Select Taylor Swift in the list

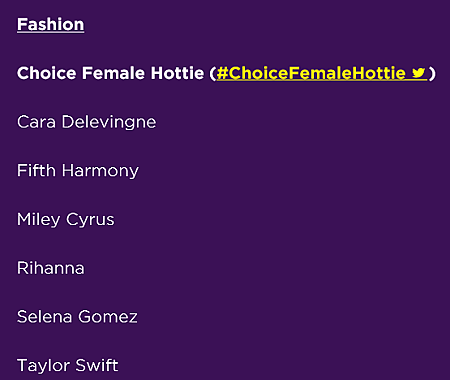click(68, 365)
